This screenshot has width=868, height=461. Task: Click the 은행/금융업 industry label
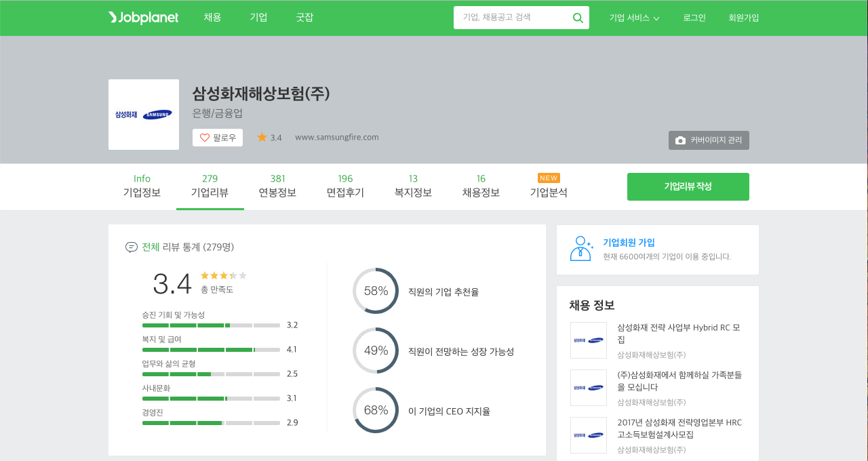pyautogui.click(x=218, y=113)
